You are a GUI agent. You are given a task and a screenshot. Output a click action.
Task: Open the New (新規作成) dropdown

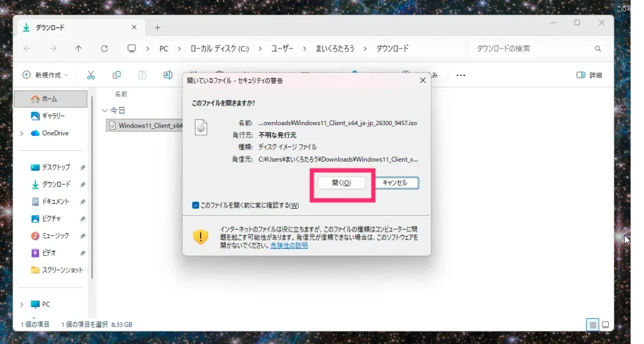click(x=45, y=75)
